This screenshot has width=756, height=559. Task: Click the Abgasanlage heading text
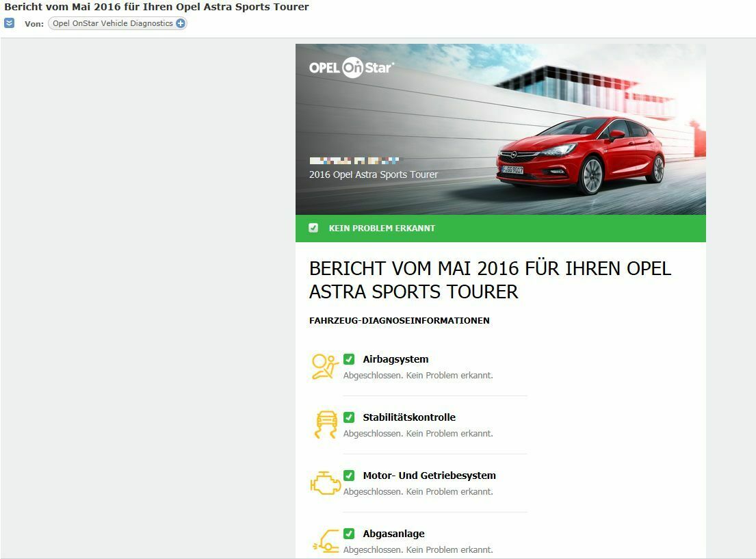pyautogui.click(x=394, y=534)
